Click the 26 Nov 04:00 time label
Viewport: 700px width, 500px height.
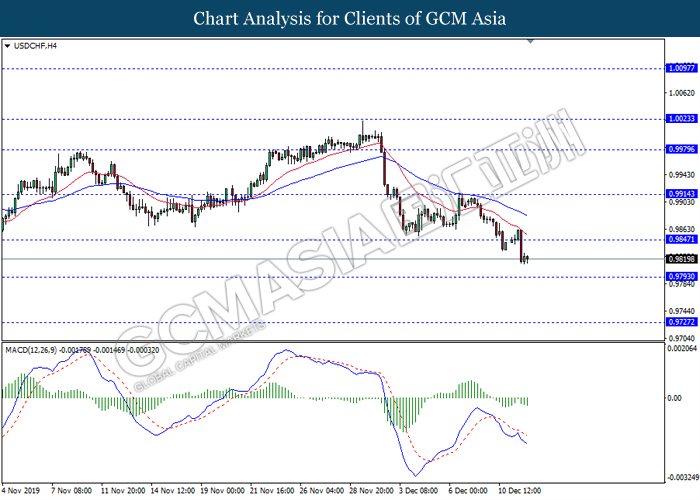click(x=322, y=491)
